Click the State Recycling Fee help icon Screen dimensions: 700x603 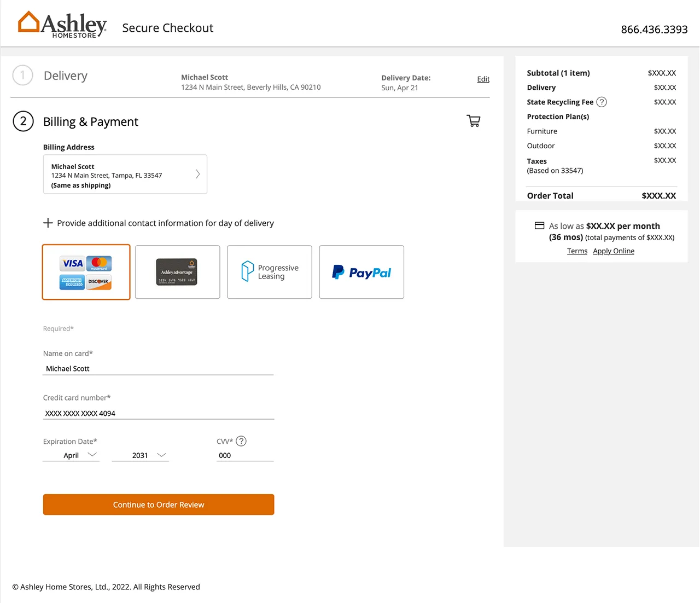click(602, 102)
